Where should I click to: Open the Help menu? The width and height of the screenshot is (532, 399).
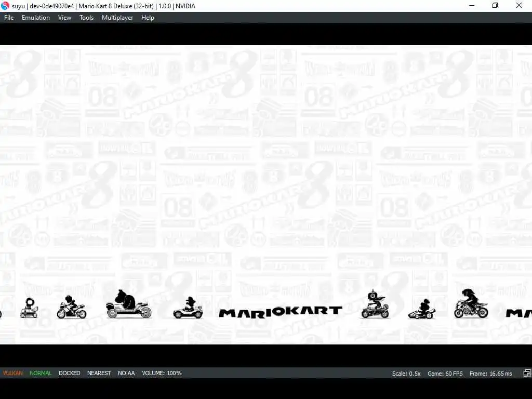click(x=148, y=18)
